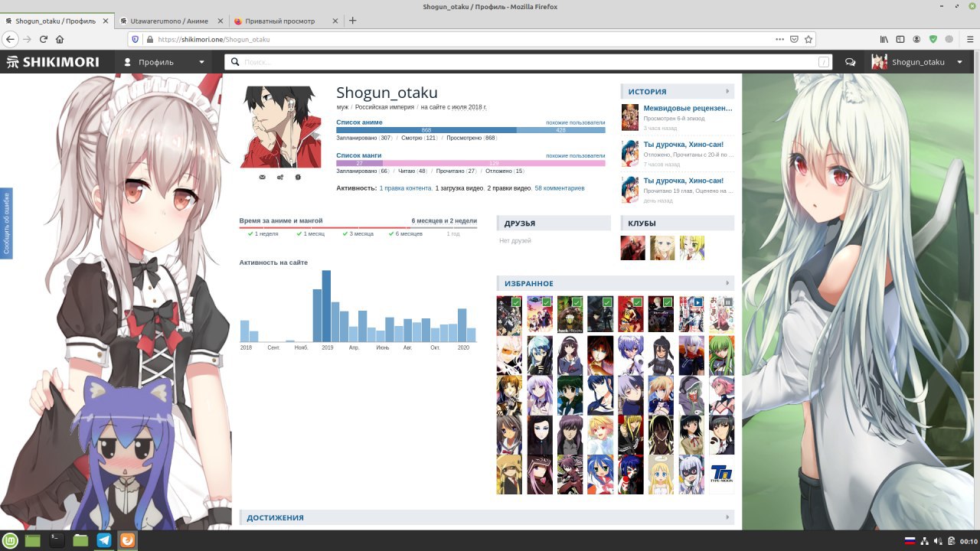Click the watched anime bar segment 868
Image resolution: width=980 pixels, height=551 pixels.
click(x=426, y=130)
